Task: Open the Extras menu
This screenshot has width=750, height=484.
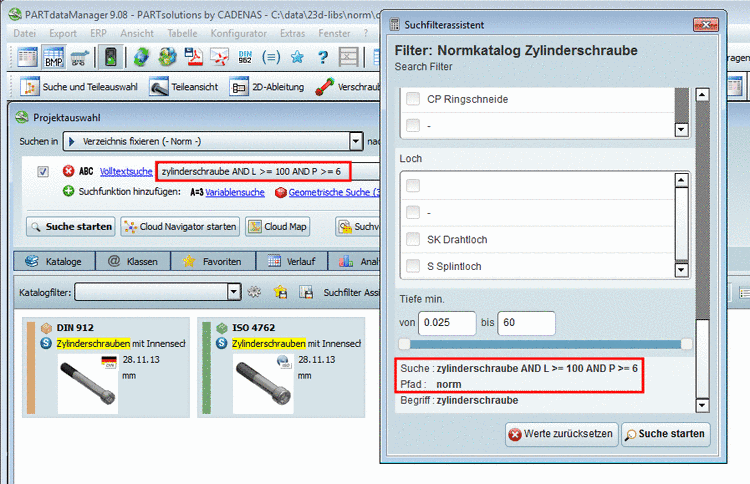Action: 292,33
